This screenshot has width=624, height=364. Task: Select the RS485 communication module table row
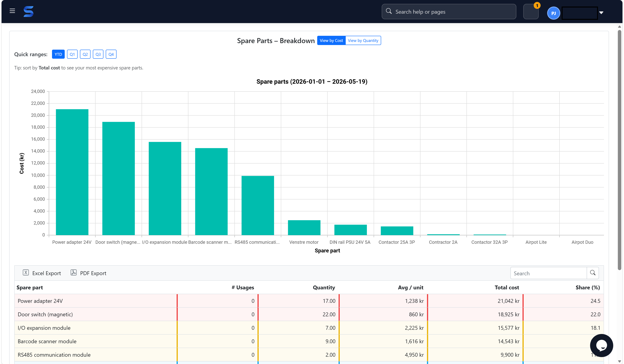pos(309,355)
